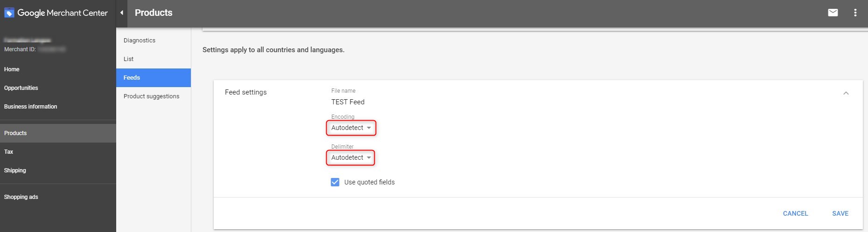Toggle the Use quoted fields checkbox
The image size is (868, 232).
pos(335,182)
